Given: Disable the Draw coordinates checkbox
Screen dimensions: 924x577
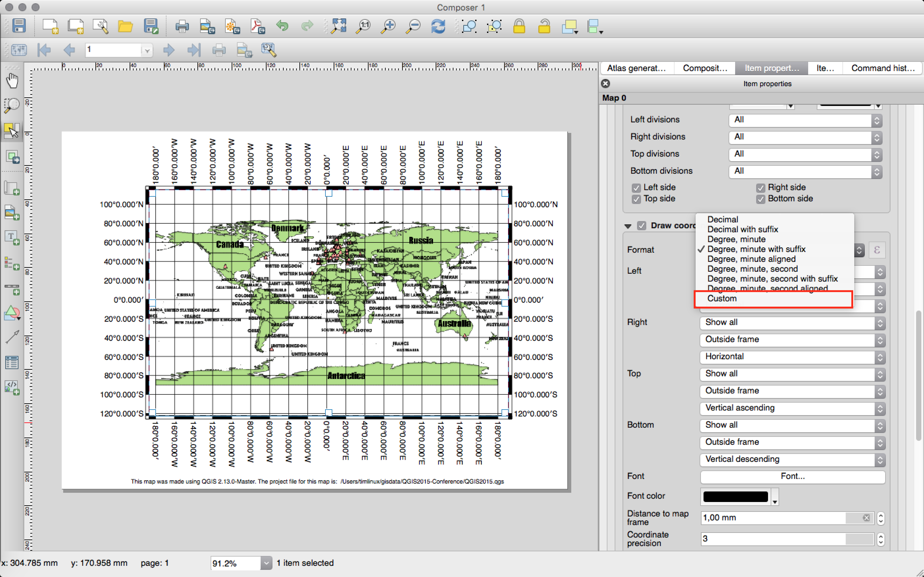Looking at the screenshot, I should pyautogui.click(x=642, y=226).
